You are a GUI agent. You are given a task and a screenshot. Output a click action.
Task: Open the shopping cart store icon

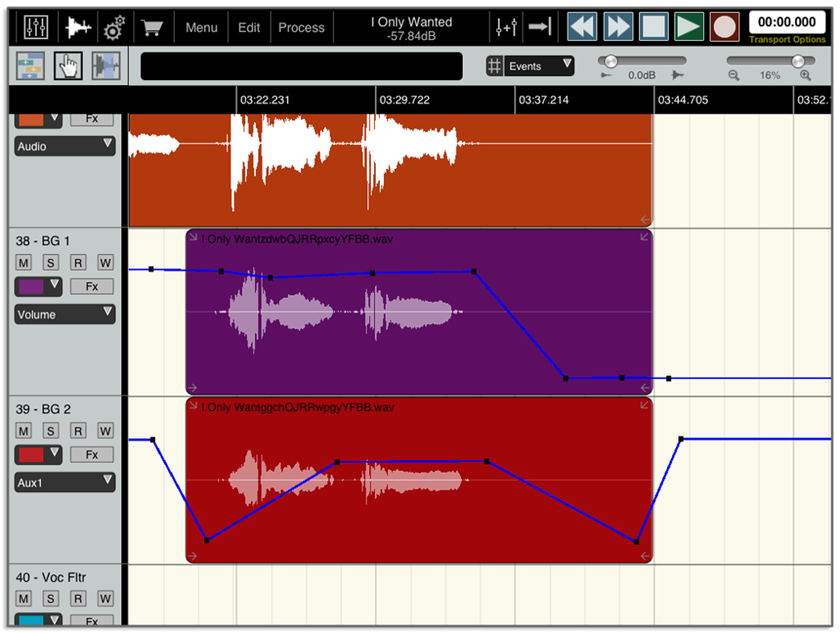coord(152,27)
